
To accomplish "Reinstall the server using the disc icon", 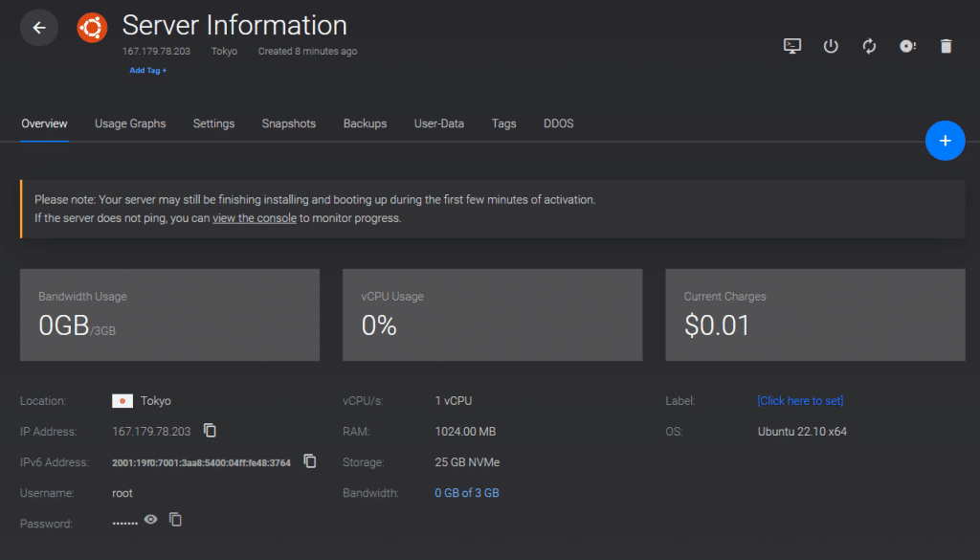I will [907, 46].
